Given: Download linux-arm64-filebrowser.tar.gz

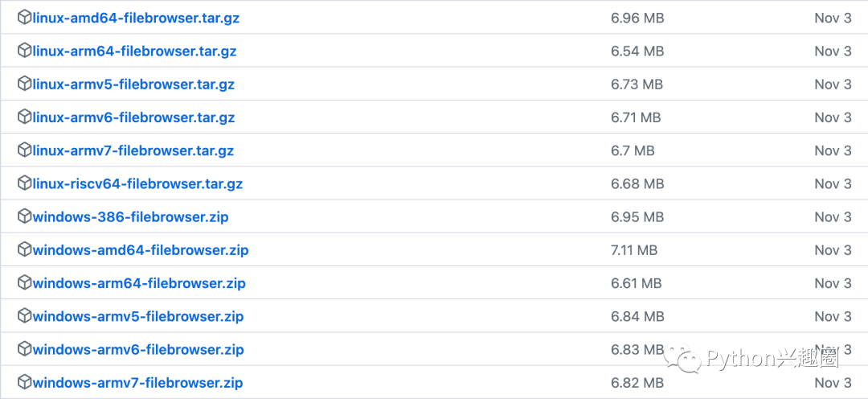Looking at the screenshot, I should 134,51.
